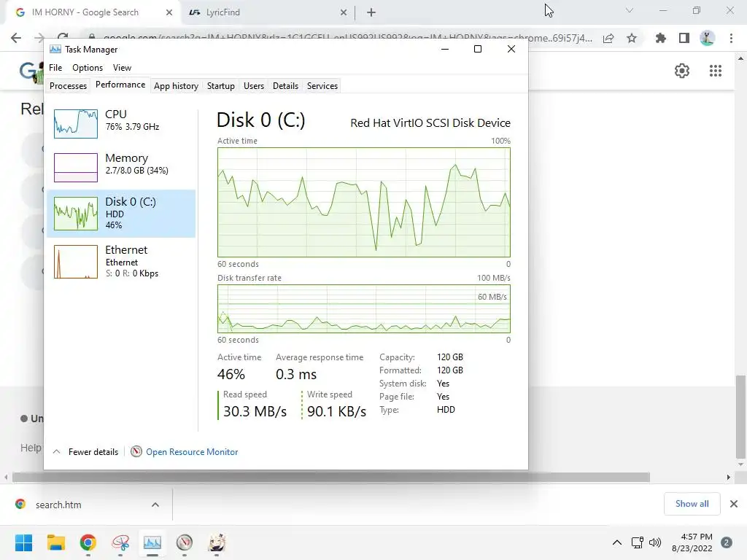This screenshot has width=747, height=560.
Task: Switch to the Users tab
Action: click(x=253, y=86)
